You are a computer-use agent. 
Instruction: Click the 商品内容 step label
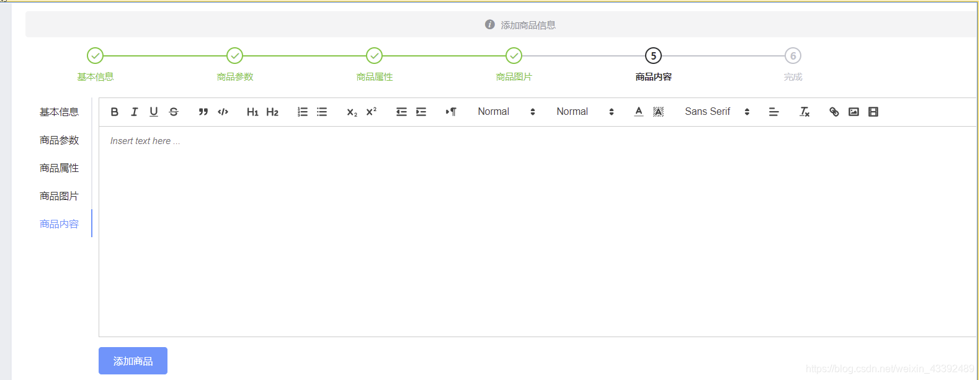click(x=654, y=77)
